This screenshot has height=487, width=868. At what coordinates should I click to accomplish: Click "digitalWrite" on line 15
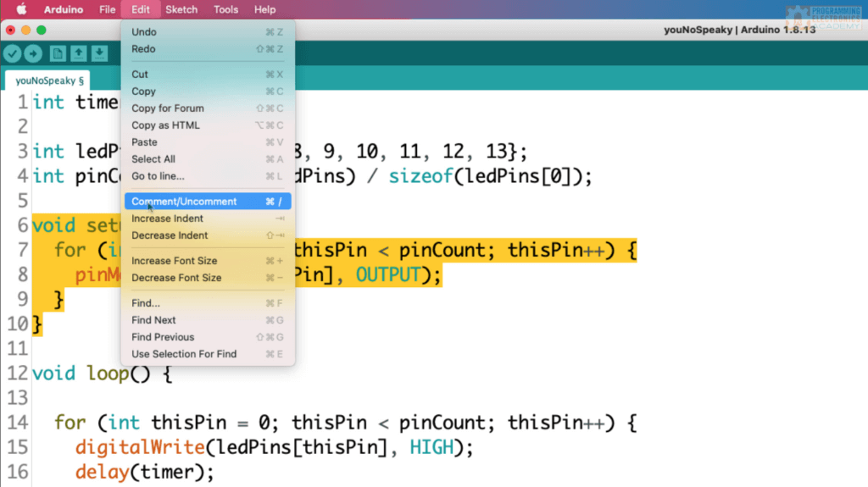(140, 447)
